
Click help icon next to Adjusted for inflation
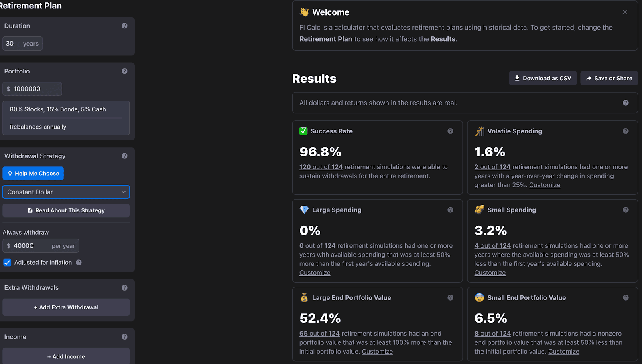click(x=79, y=263)
